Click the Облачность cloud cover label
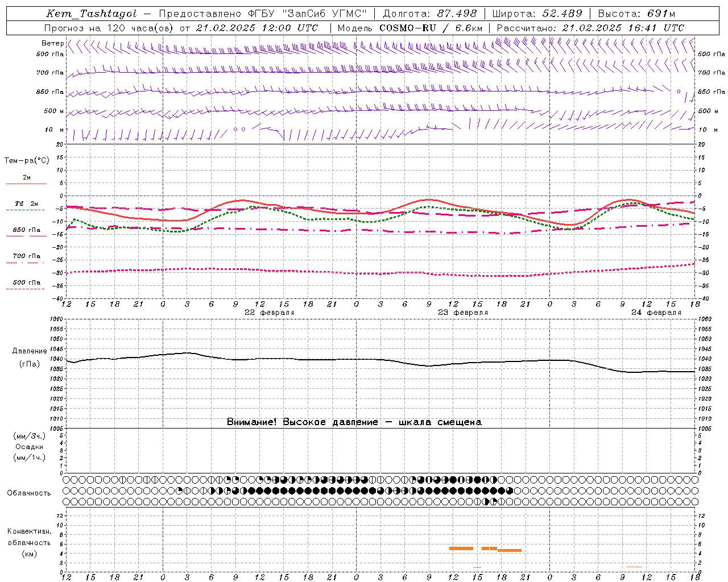This screenshot has width=728, height=582. (x=29, y=493)
